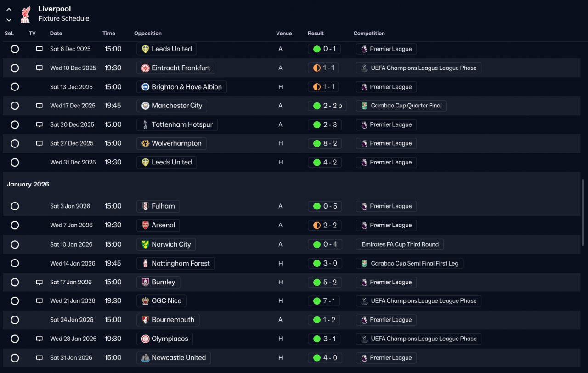The image size is (588, 373).
Task: Click the Eintracht Frankfurt club badge
Action: 145,68
